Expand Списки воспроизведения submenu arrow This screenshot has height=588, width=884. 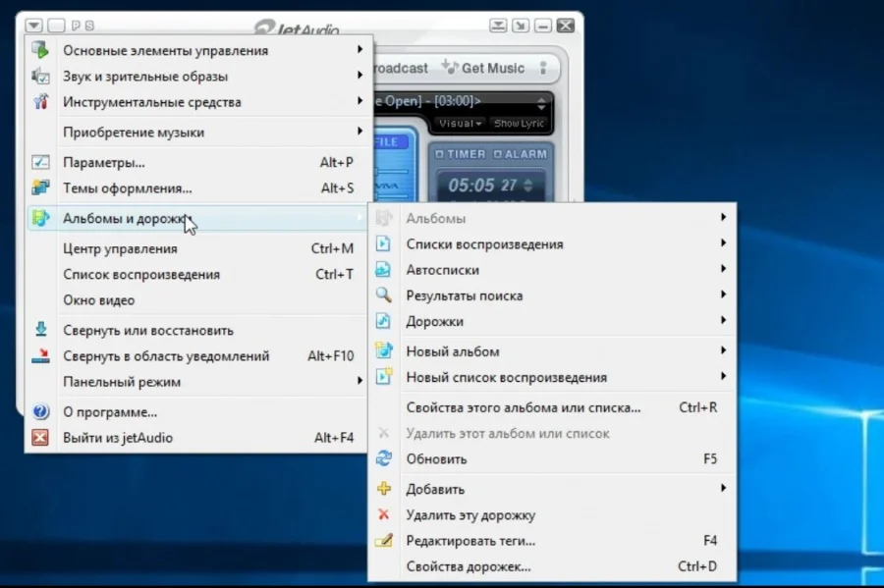point(723,242)
